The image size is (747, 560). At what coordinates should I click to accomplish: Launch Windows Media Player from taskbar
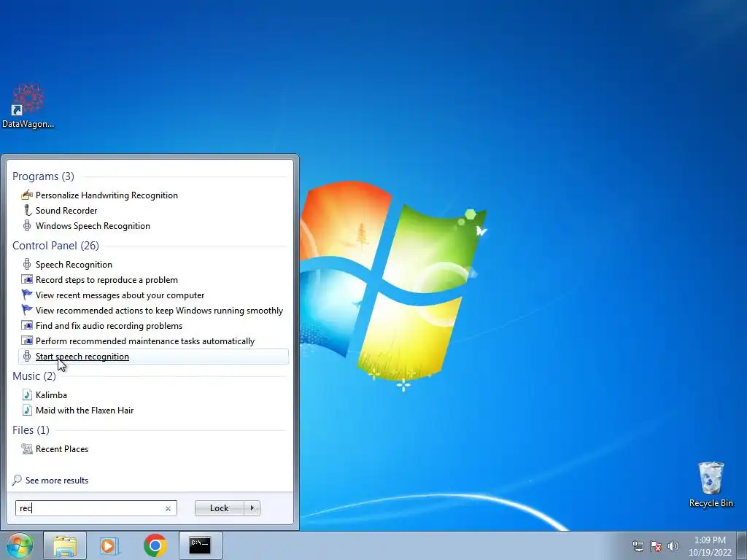pyautogui.click(x=109, y=545)
